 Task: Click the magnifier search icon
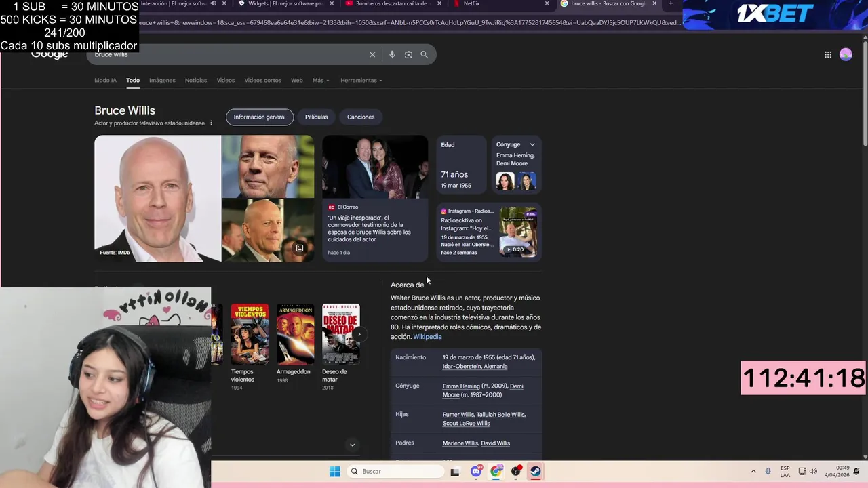tap(425, 54)
